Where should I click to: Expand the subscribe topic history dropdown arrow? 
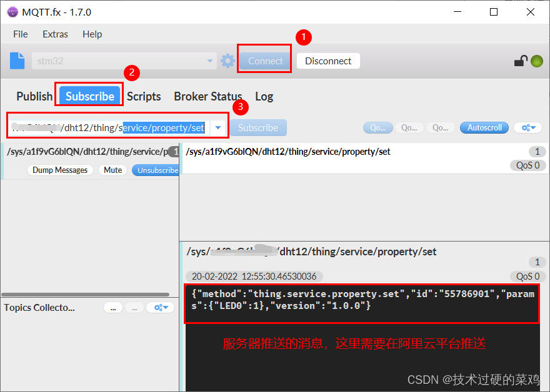coord(218,127)
